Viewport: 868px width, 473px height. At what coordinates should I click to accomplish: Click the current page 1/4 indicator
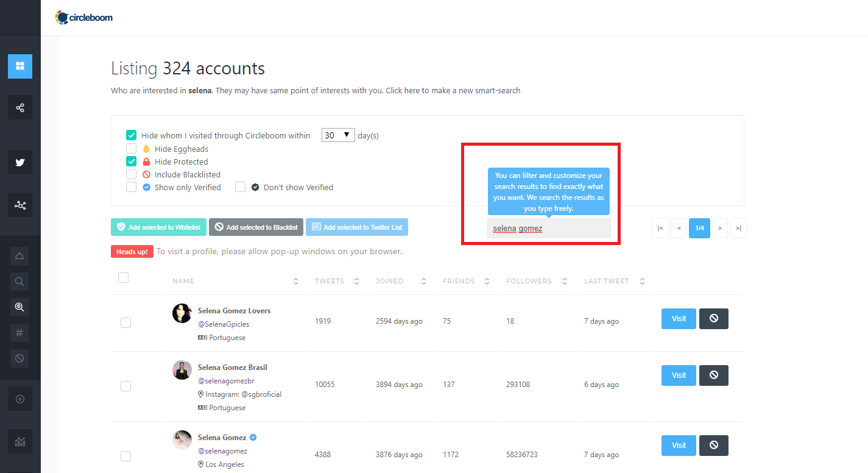(700, 228)
